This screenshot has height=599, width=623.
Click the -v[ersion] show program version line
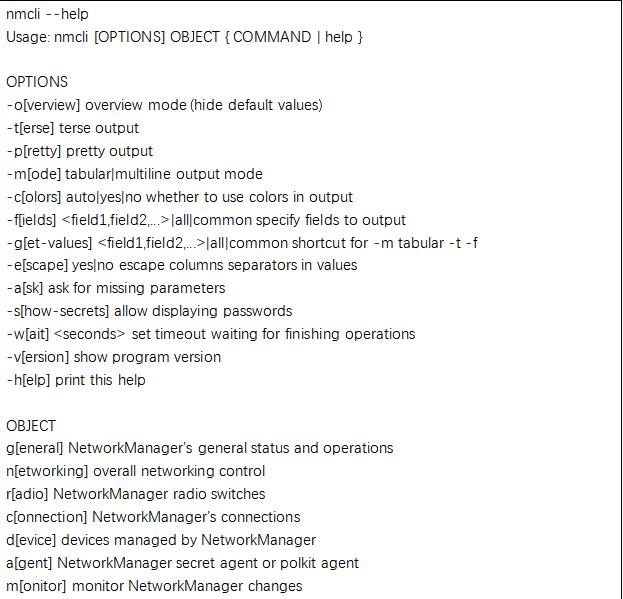(x=114, y=357)
